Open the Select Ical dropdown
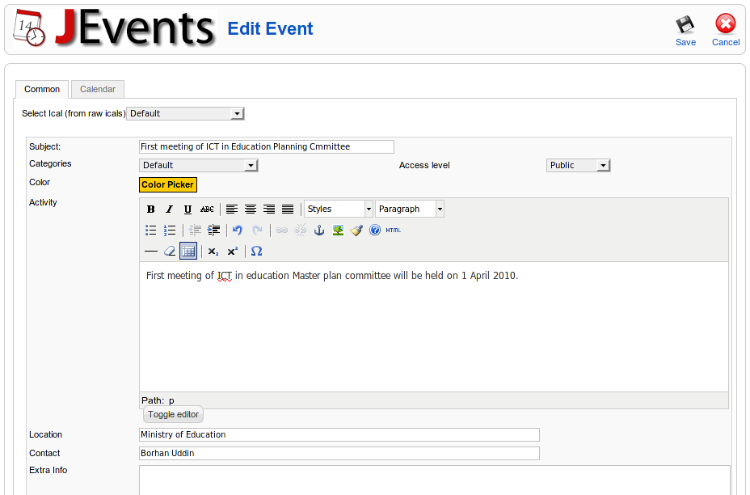Viewport: 750px width, 495px height. click(x=186, y=114)
